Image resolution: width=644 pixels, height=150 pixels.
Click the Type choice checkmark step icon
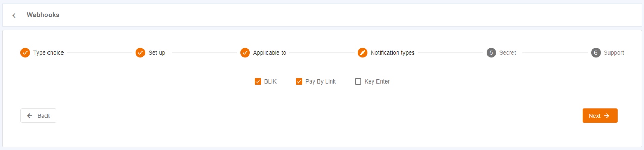pyautogui.click(x=25, y=53)
